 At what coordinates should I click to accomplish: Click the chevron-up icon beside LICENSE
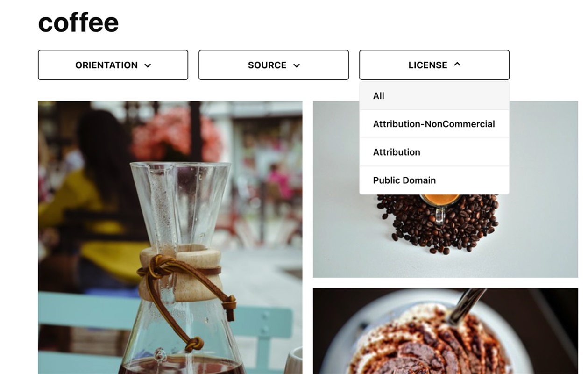457,65
